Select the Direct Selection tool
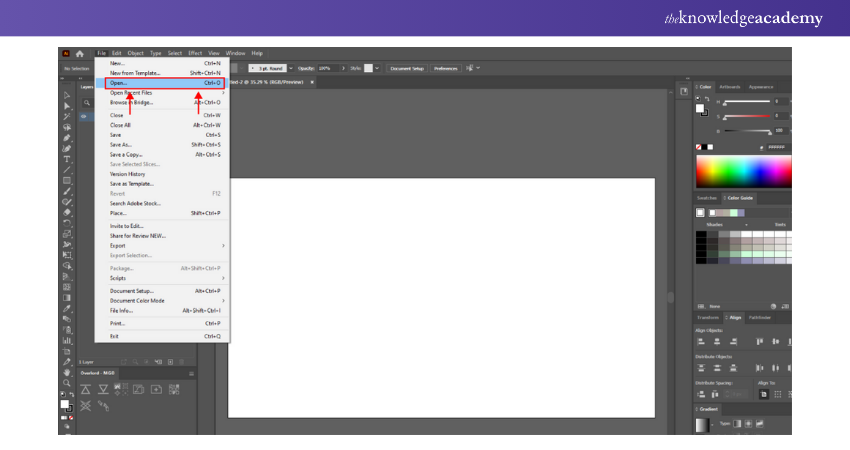The image size is (850, 450). coord(67,104)
